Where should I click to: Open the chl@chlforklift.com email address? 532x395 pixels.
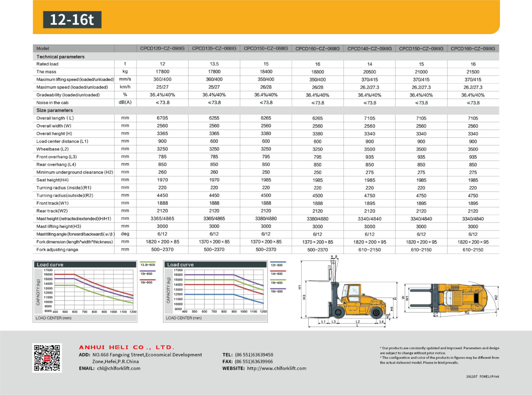click(119, 368)
